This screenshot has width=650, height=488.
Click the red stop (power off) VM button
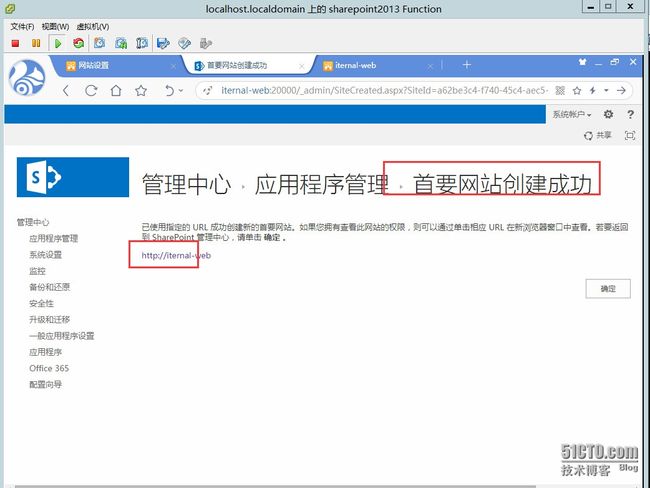pos(15,43)
